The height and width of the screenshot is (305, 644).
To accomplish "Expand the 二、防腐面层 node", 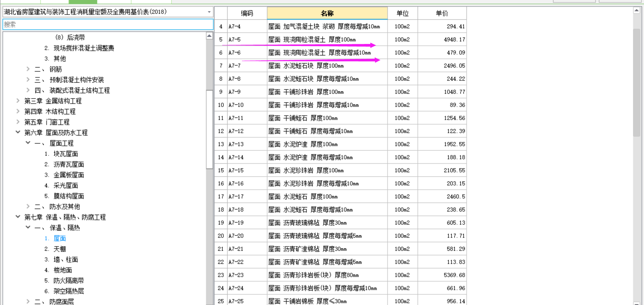I will [28, 302].
